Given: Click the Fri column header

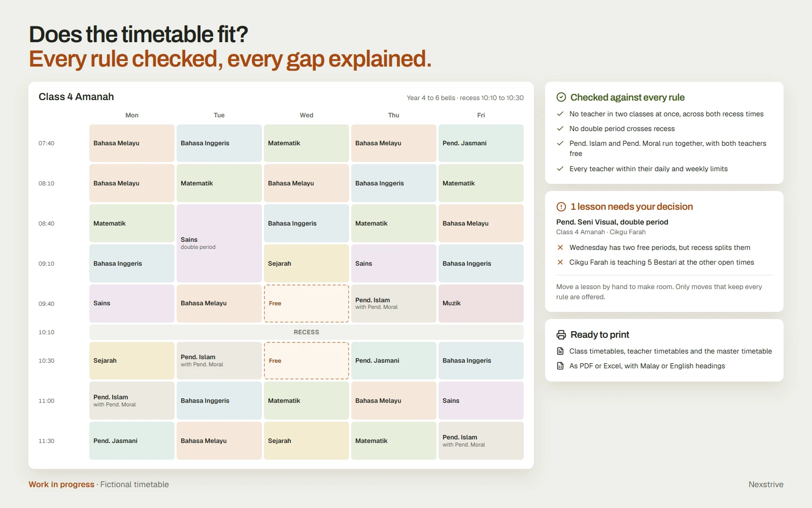Looking at the screenshot, I should pos(481,115).
